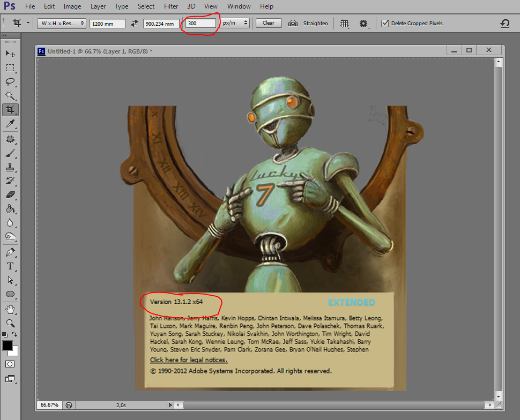This screenshot has height=420, width=520.
Task: Open crop settings gear menu
Action: [364, 24]
